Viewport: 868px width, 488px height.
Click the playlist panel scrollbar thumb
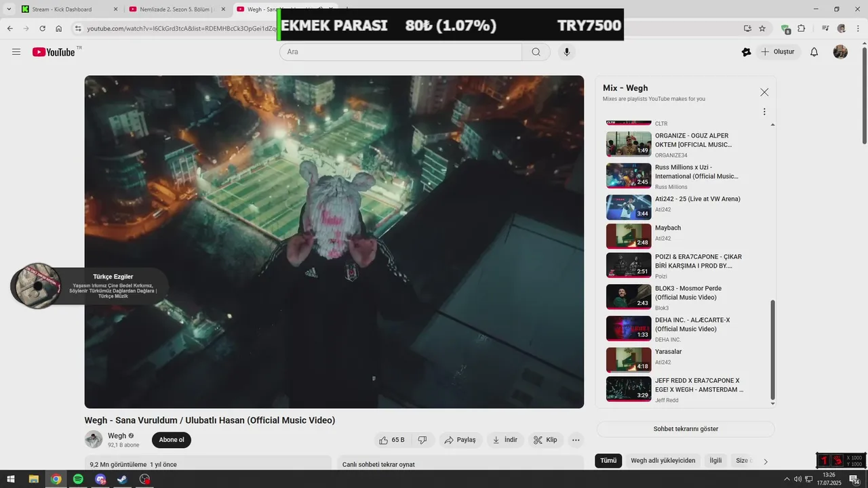tap(772, 350)
